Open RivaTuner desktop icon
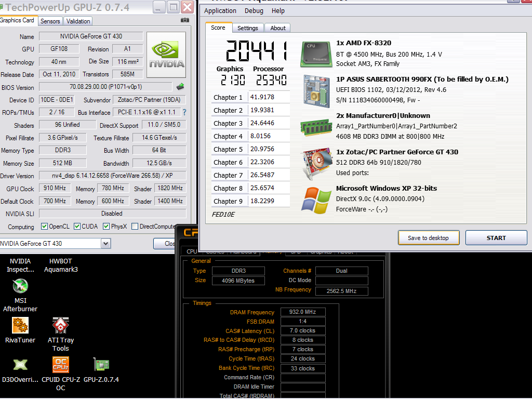532x399 pixels. pos(20,330)
